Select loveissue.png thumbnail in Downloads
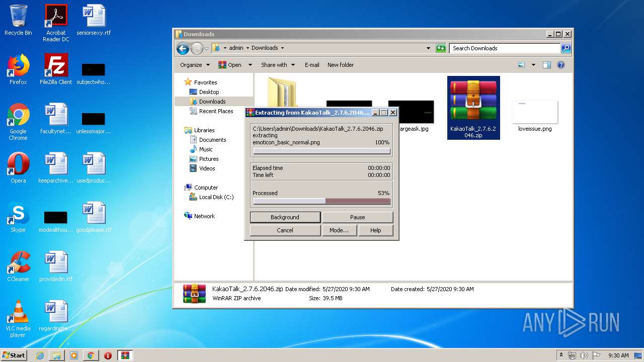 (x=535, y=116)
